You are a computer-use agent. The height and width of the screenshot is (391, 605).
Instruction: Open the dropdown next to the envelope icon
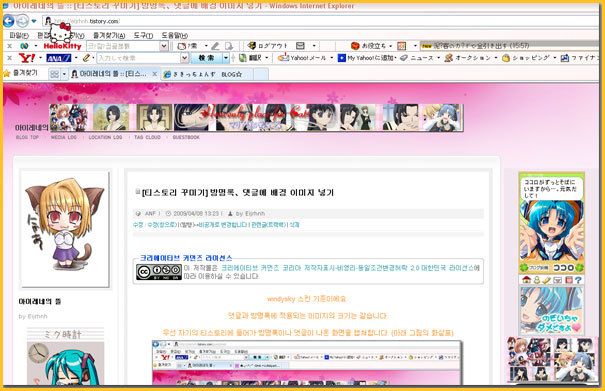314,46
